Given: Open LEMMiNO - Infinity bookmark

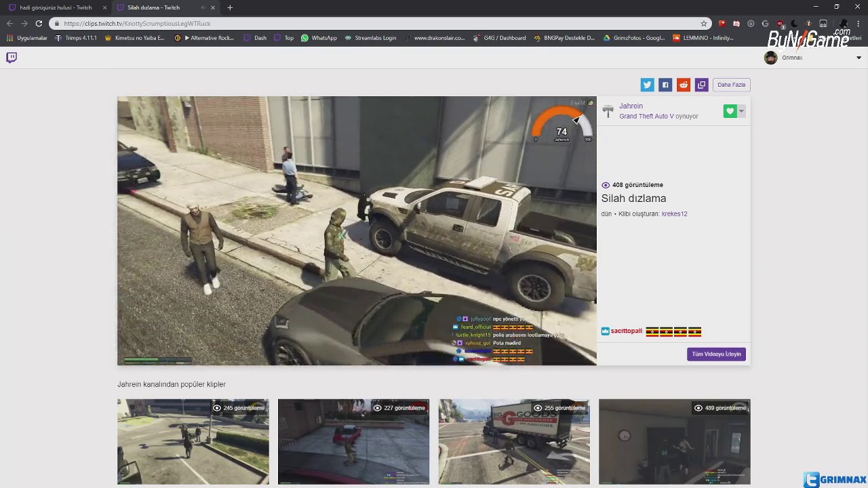Looking at the screenshot, I should tap(703, 38).
